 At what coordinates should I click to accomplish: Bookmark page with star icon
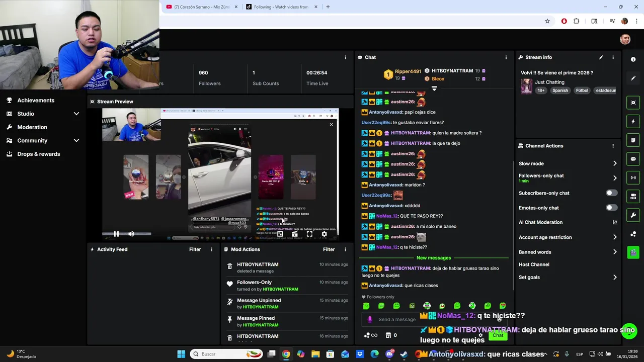(547, 21)
